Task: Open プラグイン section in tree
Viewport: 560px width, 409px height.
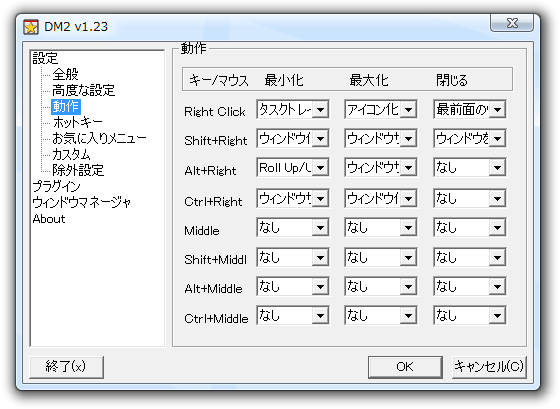Action: pos(56,186)
